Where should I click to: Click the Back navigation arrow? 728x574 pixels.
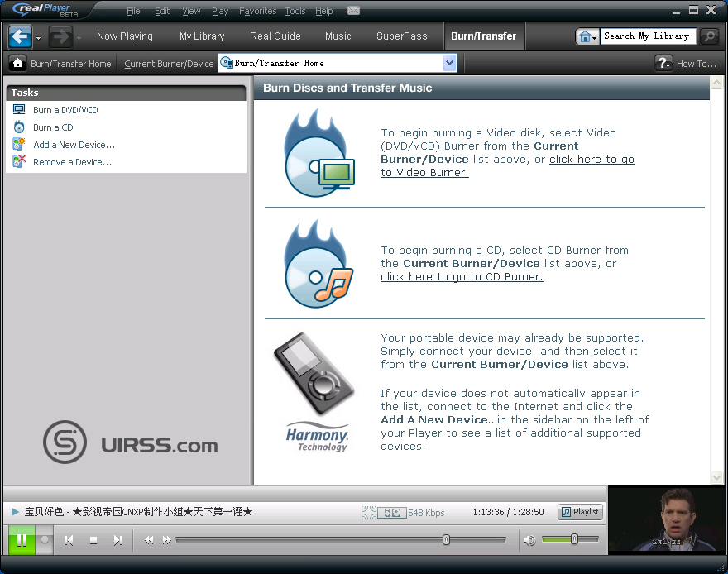[21, 36]
